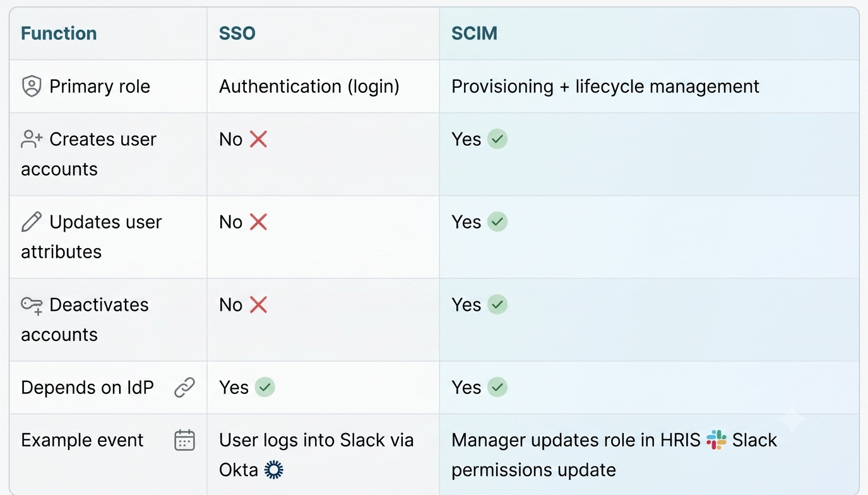868x495 pixels.
Task: Click 'Yes' in SSO Depends on IdP row
Action: pyautogui.click(x=234, y=387)
